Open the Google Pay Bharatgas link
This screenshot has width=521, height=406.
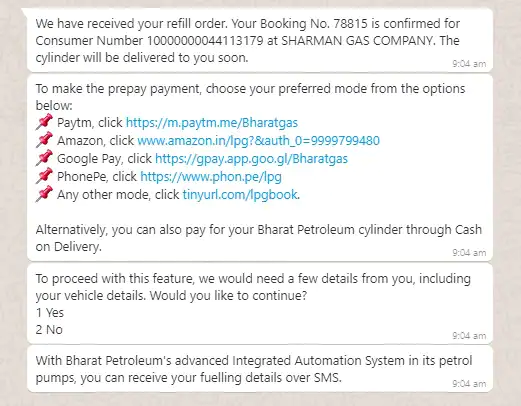click(251, 159)
